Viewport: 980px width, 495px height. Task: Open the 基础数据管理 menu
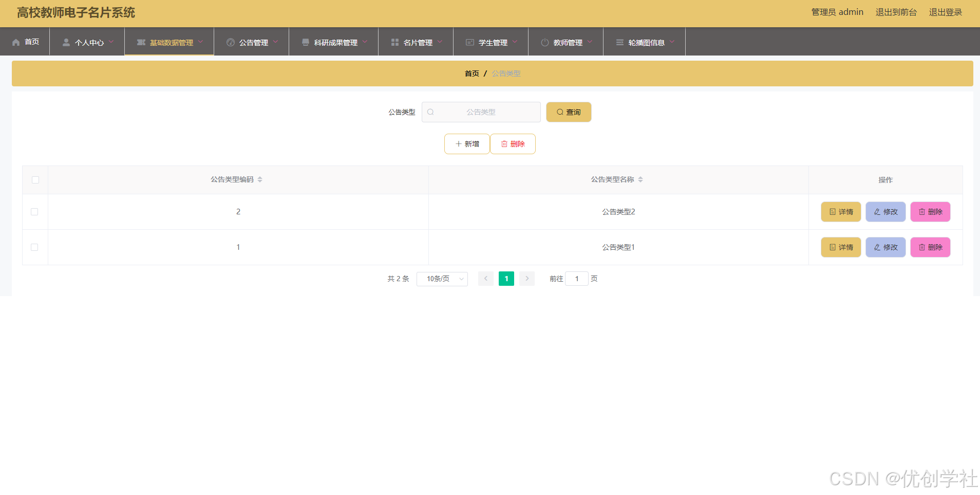click(x=169, y=42)
